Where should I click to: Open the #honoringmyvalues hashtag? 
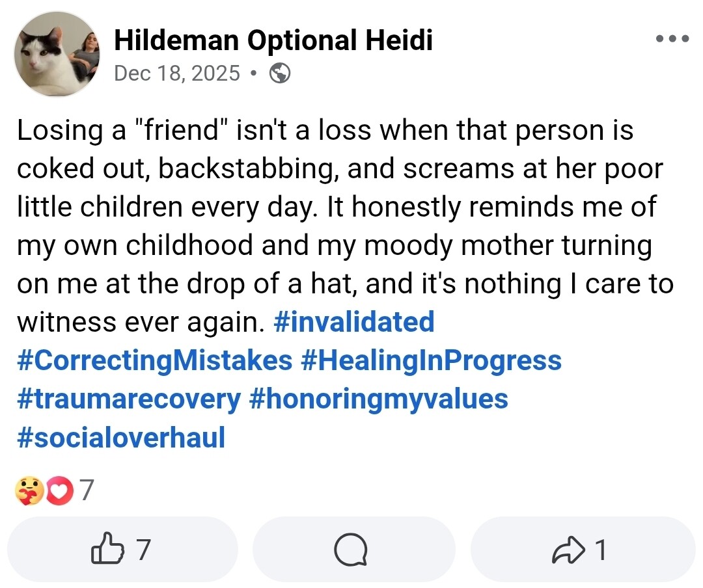pyautogui.click(x=378, y=398)
